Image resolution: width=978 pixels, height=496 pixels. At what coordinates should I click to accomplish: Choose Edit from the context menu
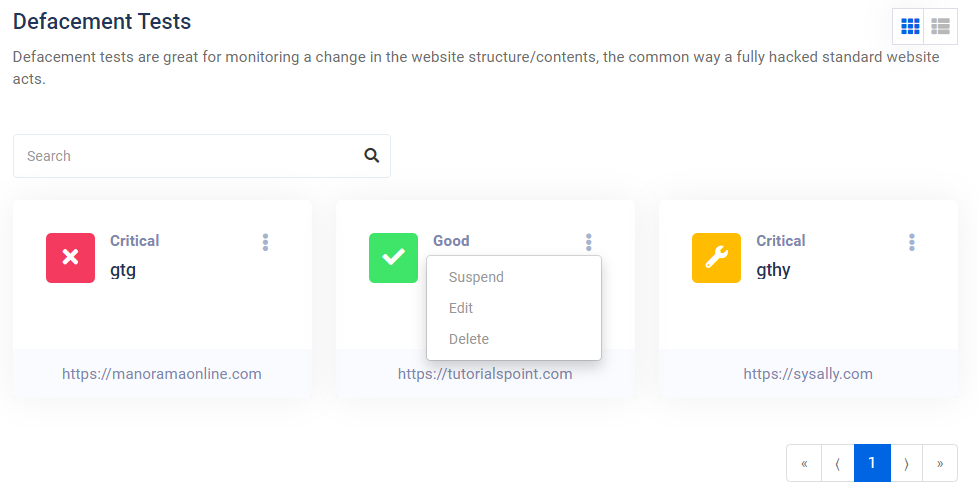[461, 308]
